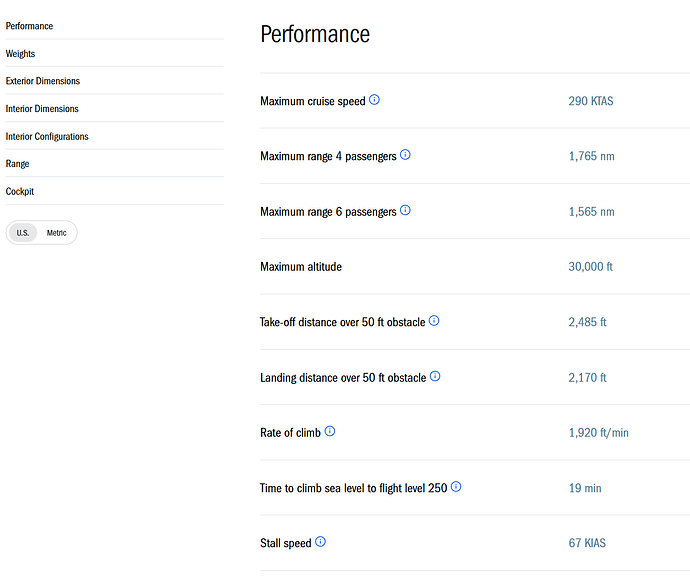Show Rate of climb info icon
This screenshot has height=585, width=690.
pos(330,431)
